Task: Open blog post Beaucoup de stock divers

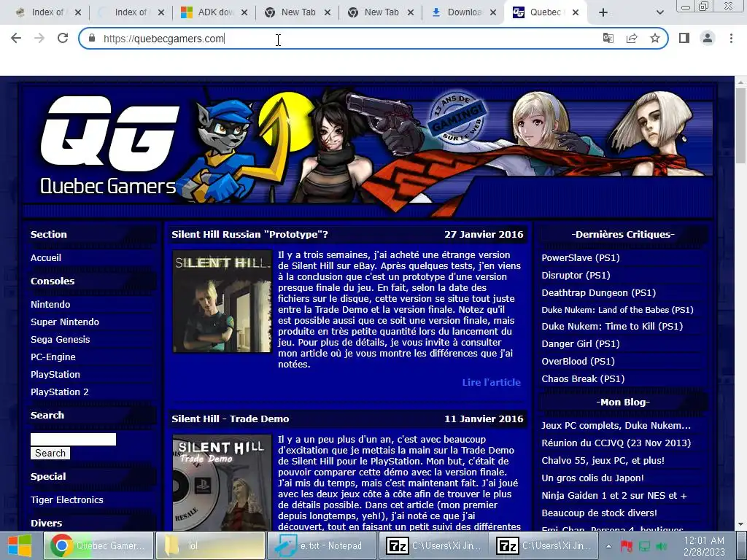Action: (599, 513)
